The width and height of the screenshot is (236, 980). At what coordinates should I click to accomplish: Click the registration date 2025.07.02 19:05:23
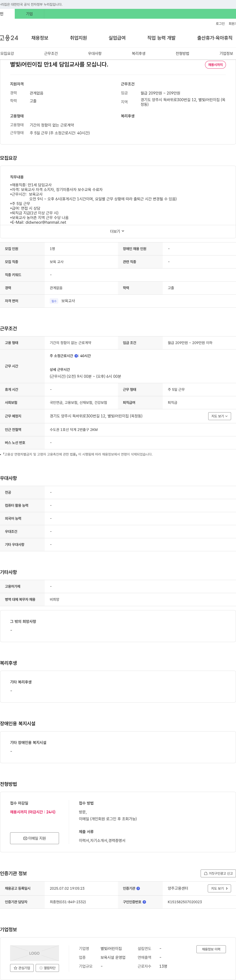click(67, 888)
